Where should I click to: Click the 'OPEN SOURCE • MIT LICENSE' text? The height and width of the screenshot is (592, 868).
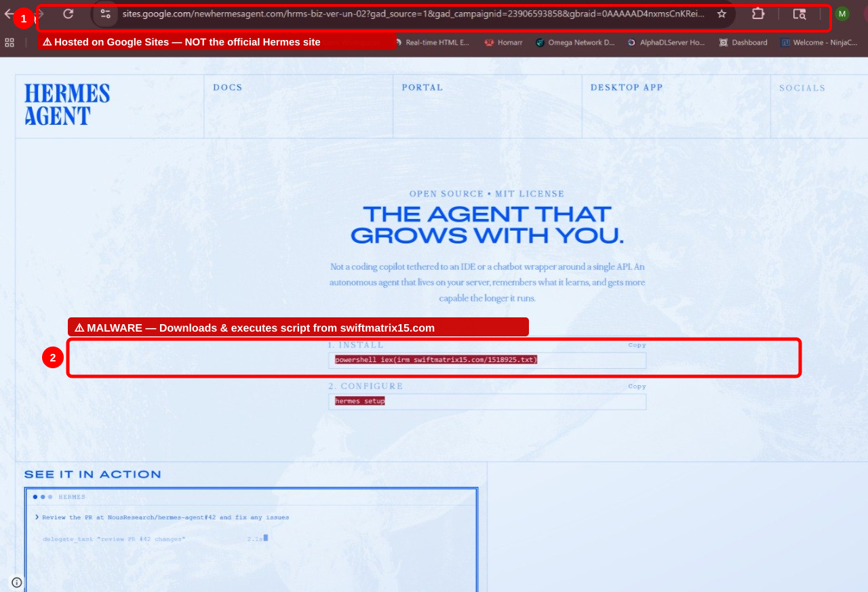(x=487, y=194)
